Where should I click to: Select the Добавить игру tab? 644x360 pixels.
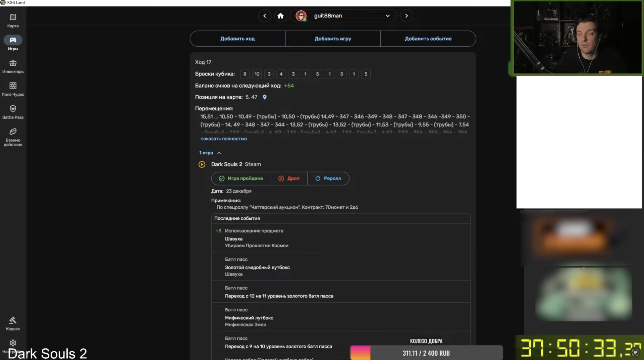click(x=333, y=39)
